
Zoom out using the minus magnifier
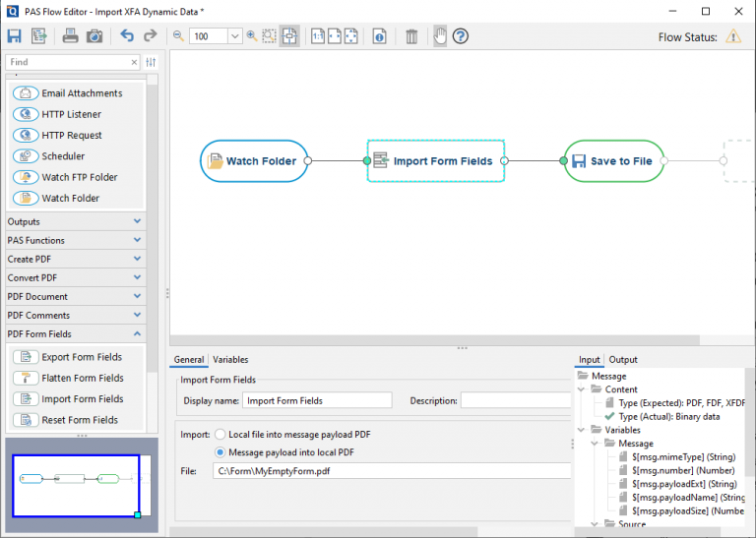point(178,35)
